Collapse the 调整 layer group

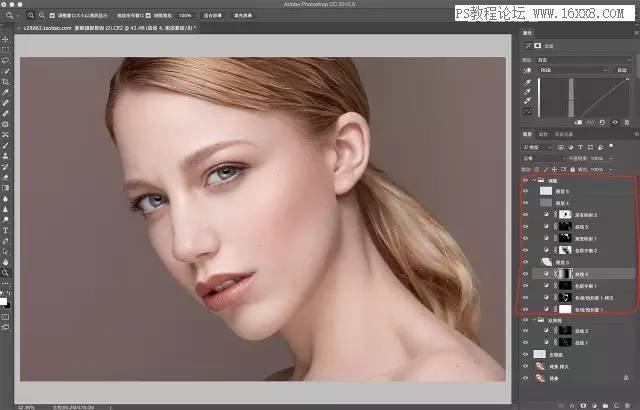pos(534,180)
